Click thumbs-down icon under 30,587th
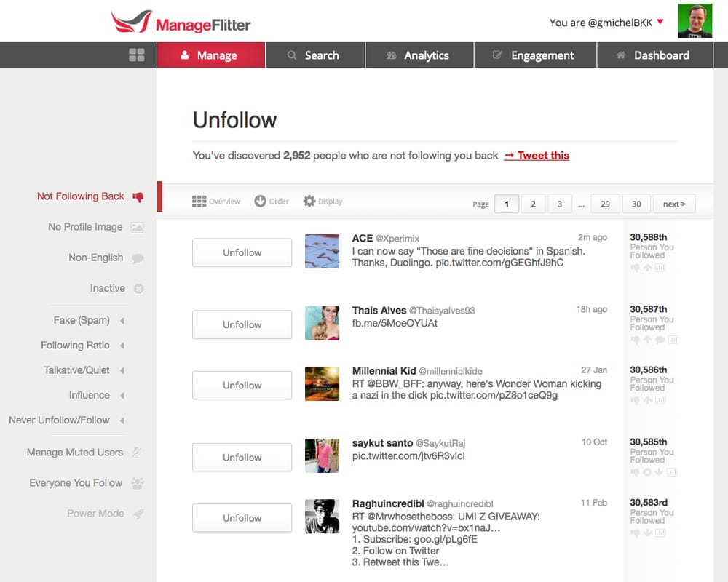 click(635, 340)
